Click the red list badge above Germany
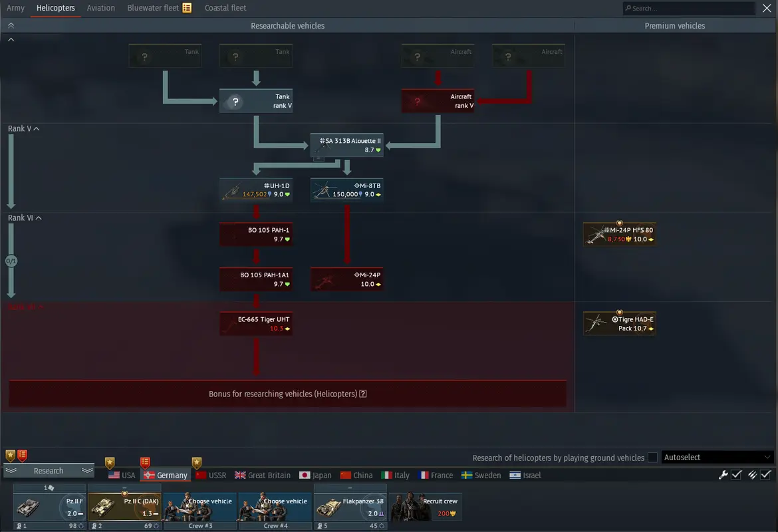The height and width of the screenshot is (532, 778). [x=145, y=463]
